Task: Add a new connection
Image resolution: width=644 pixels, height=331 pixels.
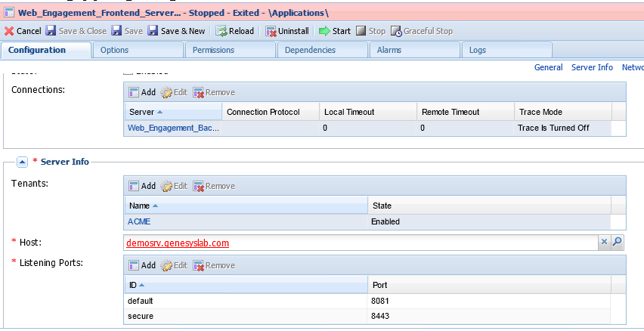Action: (x=142, y=92)
